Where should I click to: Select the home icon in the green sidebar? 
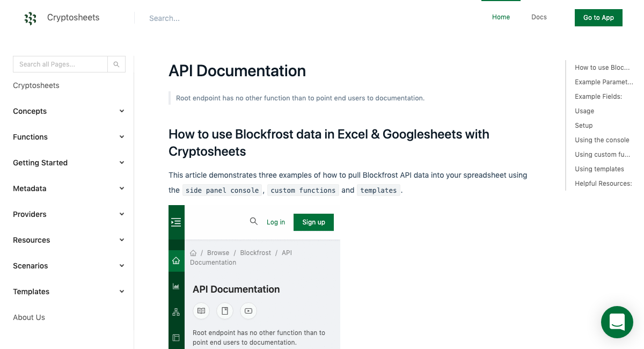point(176,260)
